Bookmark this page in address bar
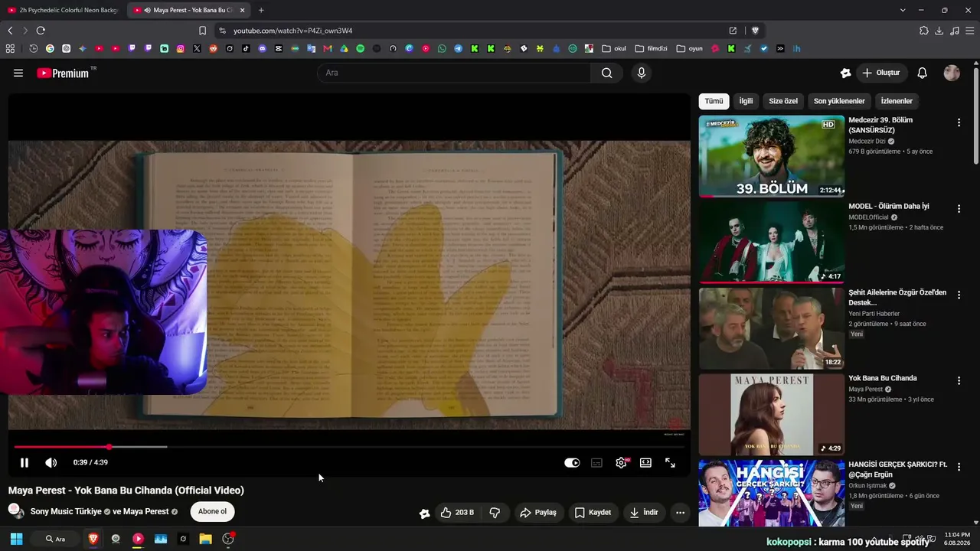 pyautogui.click(x=202, y=31)
